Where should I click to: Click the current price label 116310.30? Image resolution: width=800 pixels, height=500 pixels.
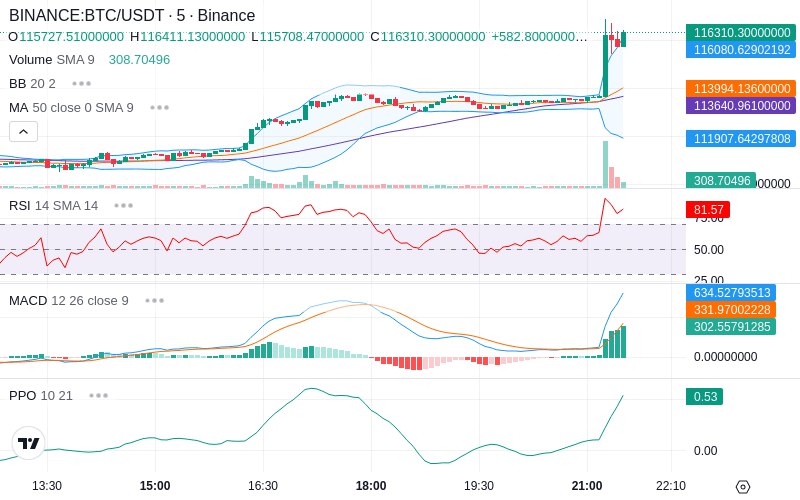click(741, 33)
